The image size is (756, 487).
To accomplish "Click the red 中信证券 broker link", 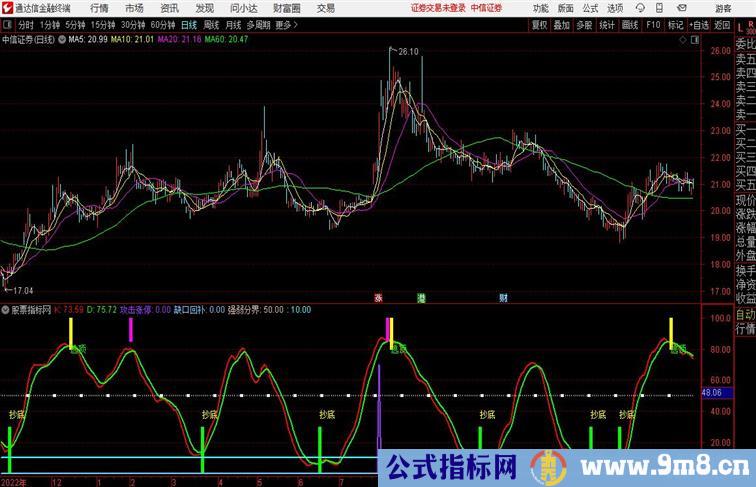I will pyautogui.click(x=486, y=8).
